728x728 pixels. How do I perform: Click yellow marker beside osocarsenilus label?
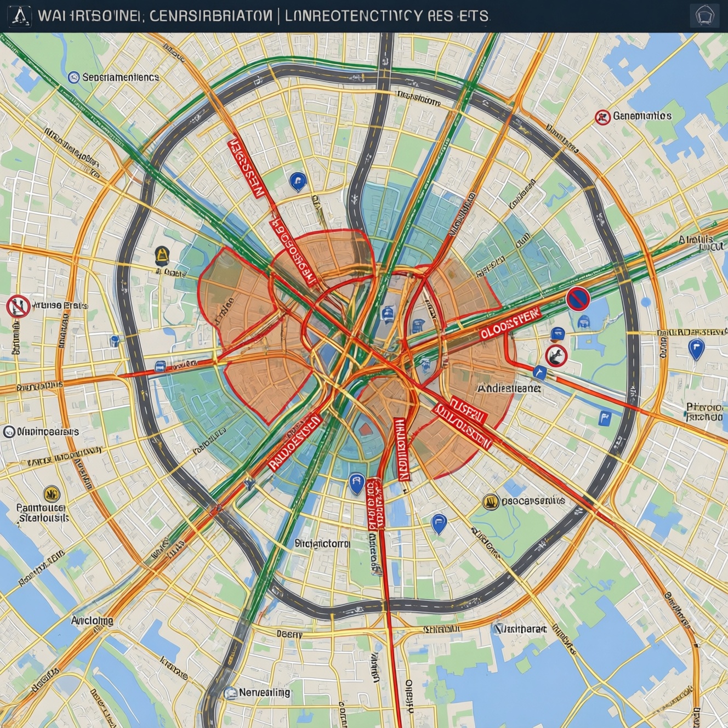[x=491, y=501]
